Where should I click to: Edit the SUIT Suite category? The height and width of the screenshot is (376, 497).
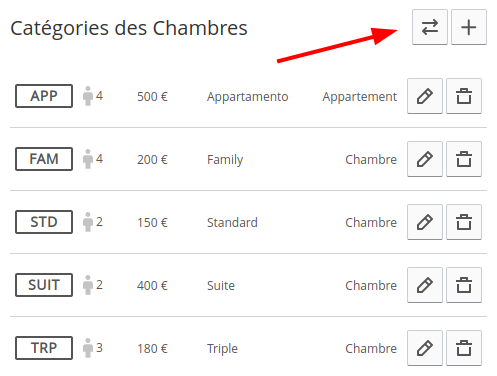pyautogui.click(x=425, y=285)
